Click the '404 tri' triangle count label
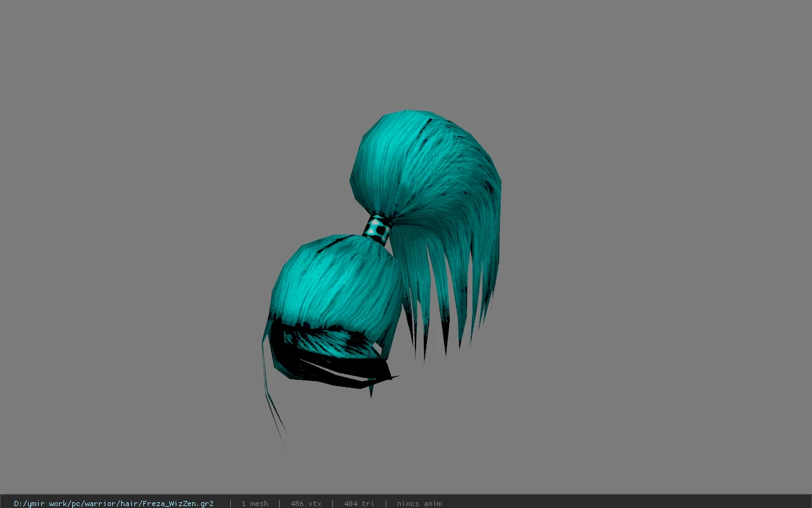 (x=359, y=504)
